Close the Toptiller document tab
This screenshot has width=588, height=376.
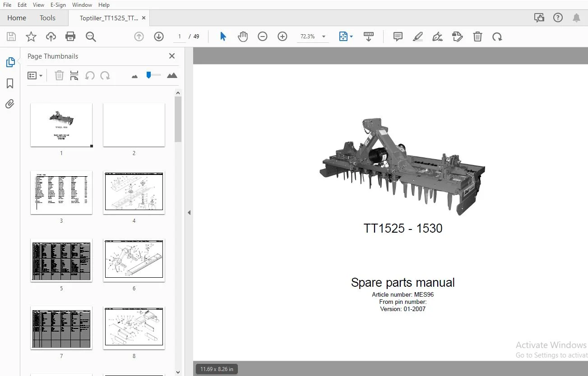(144, 18)
